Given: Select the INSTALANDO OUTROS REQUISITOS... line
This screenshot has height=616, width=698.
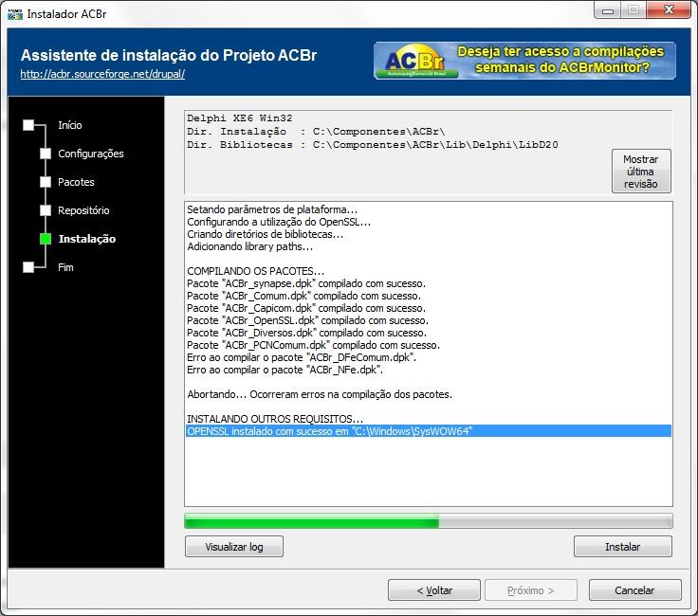Looking at the screenshot, I should coord(275,419).
